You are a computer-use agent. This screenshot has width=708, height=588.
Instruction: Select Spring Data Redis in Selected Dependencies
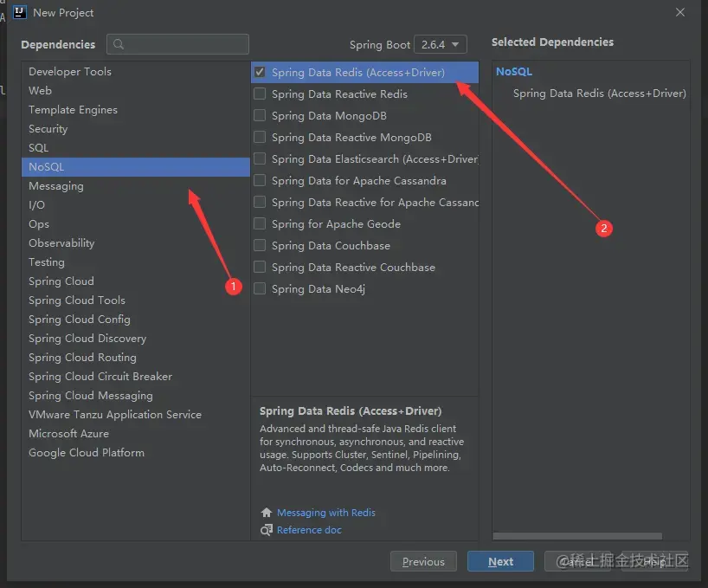coord(599,93)
